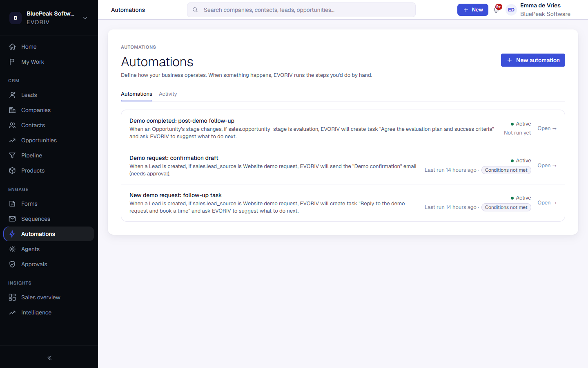The height and width of the screenshot is (368, 588).
Task: Focus the global search field
Action: pyautogui.click(x=301, y=10)
